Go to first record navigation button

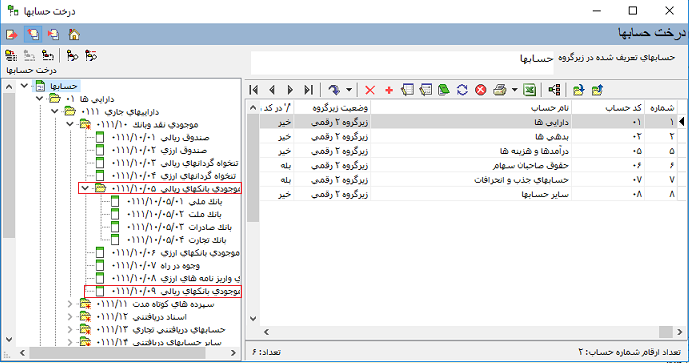[254, 90]
